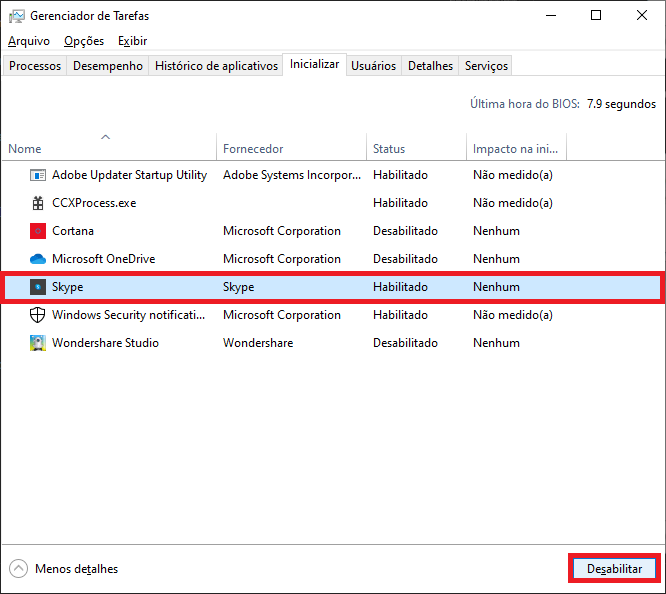Click the Skype app icon
Viewport: 666px width, 594px height.
pos(38,287)
